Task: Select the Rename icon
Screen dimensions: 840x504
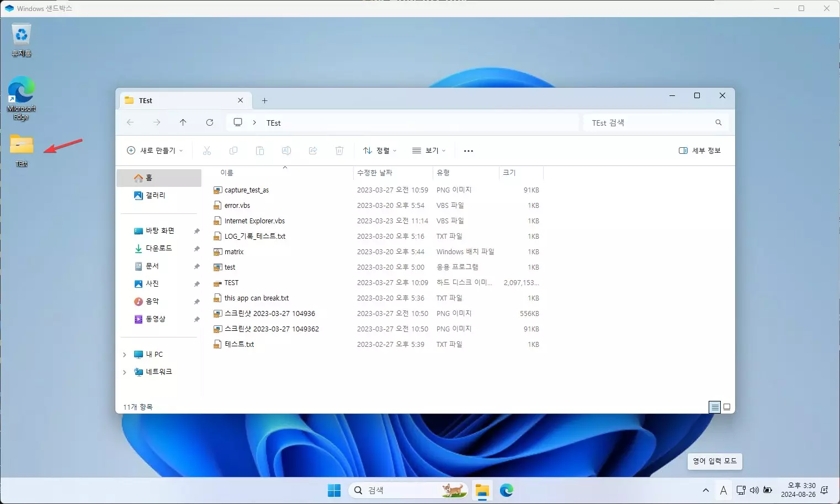Action: (x=286, y=150)
